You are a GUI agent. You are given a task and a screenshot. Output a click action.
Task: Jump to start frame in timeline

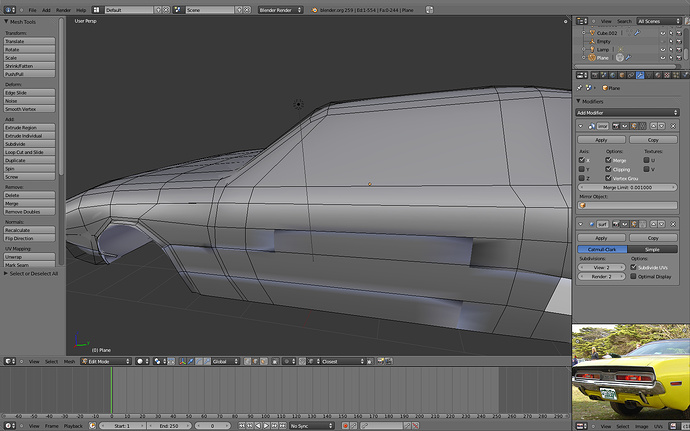(242, 426)
